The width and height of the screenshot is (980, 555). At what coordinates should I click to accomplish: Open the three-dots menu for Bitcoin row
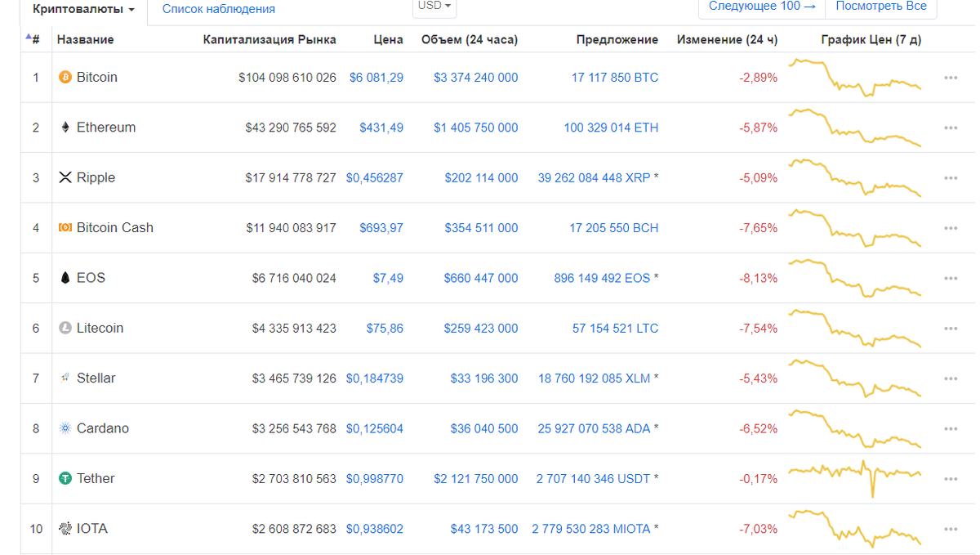click(951, 78)
